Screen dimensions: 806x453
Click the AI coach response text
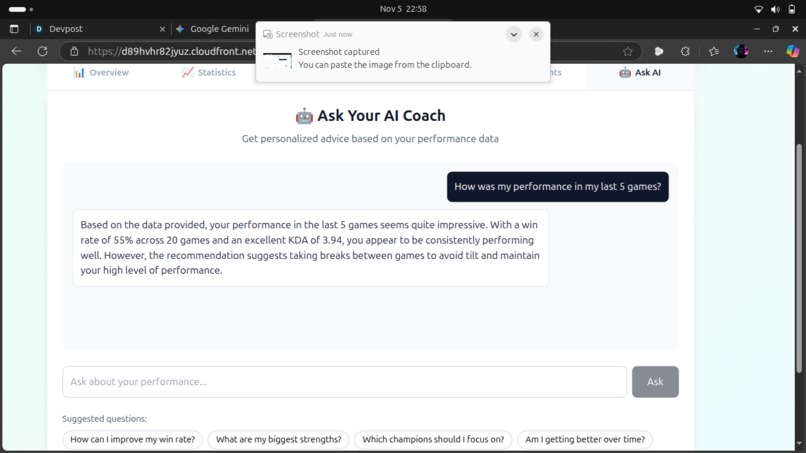(310, 247)
